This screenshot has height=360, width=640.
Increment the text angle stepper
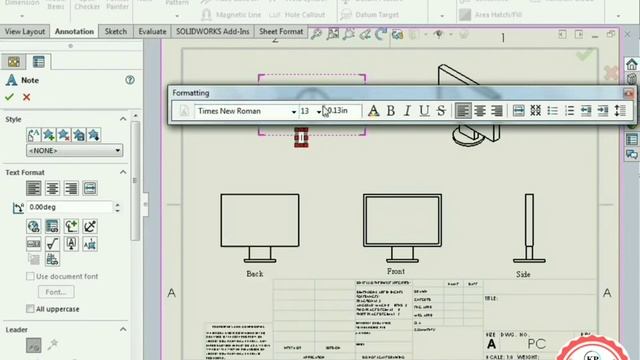[118, 205]
